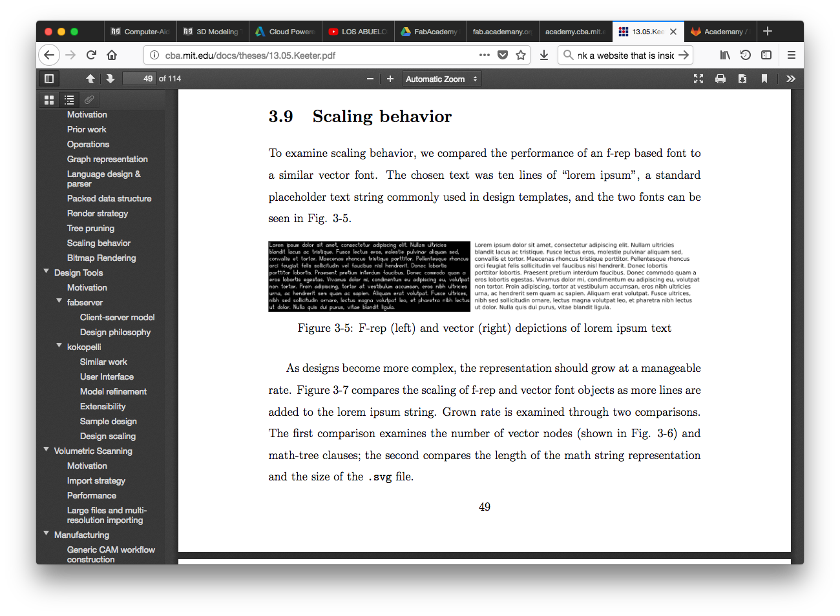This screenshot has width=840, height=616.
Task: Switch to the Cloud Powered tab
Action: click(x=285, y=32)
